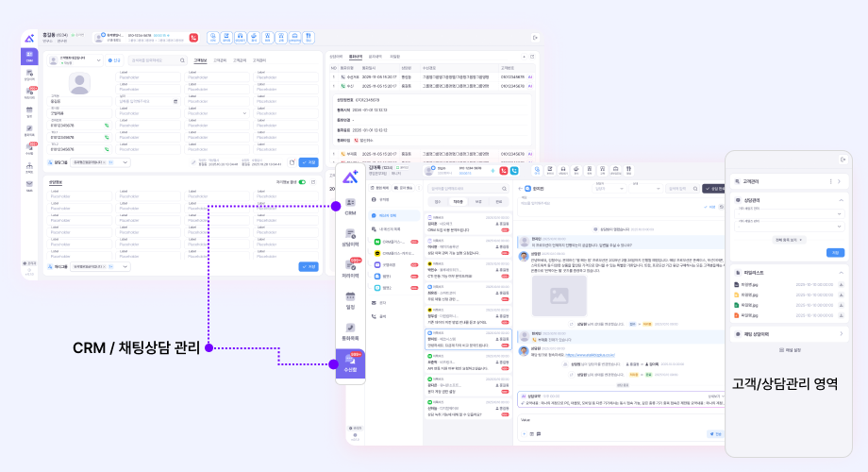Click the customer search input in the CRM window
Screen dimensions: 868x472
158,60
